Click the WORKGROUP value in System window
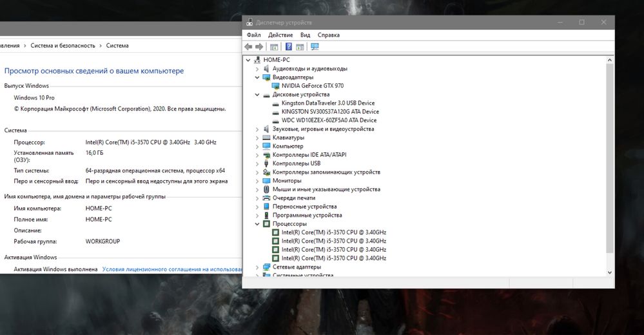Image resolution: width=644 pixels, height=335 pixels. (102, 241)
